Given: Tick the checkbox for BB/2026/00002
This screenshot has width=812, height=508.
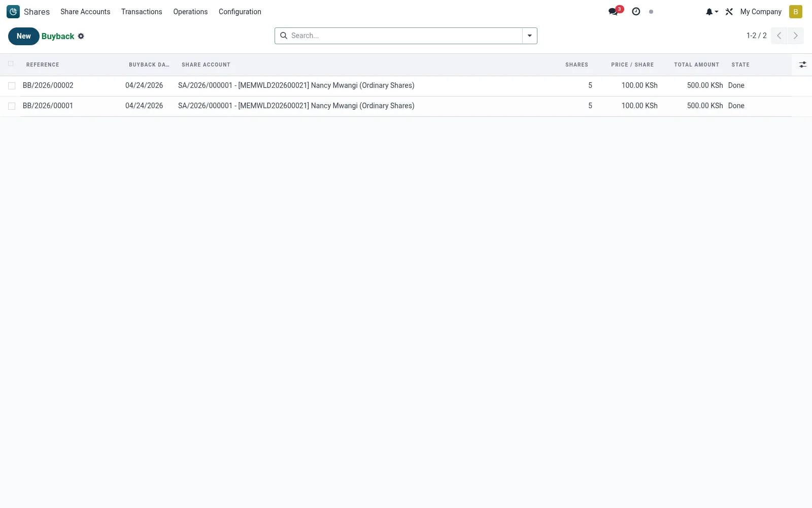Looking at the screenshot, I should pos(12,86).
